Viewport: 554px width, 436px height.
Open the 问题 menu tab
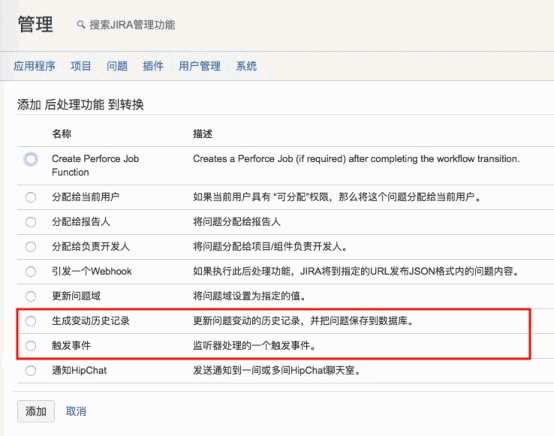[x=117, y=66]
